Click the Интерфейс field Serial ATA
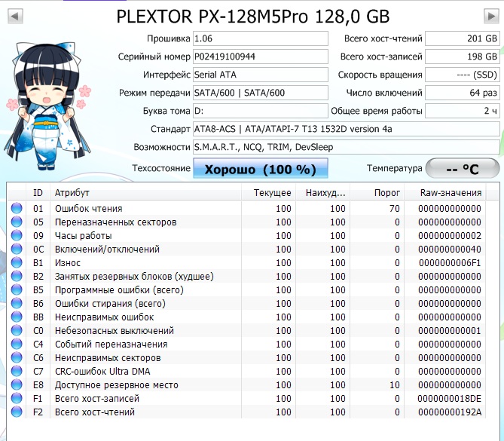The height and width of the screenshot is (441, 504). (x=261, y=75)
